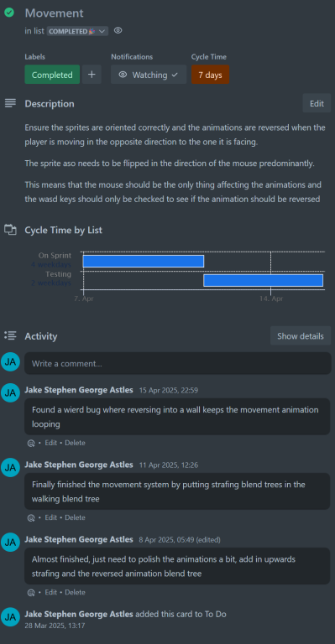Add a label with the plus button
The height and width of the screenshot is (644, 335).
[x=92, y=75]
